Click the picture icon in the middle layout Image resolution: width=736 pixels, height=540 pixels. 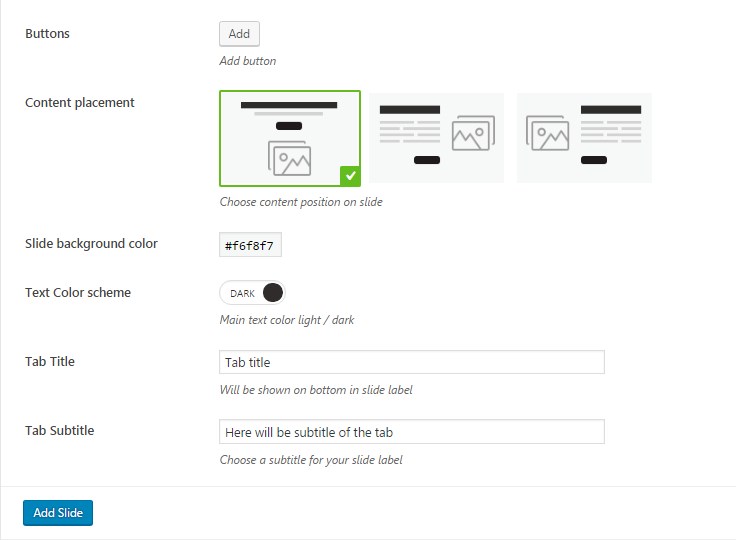[473, 132]
